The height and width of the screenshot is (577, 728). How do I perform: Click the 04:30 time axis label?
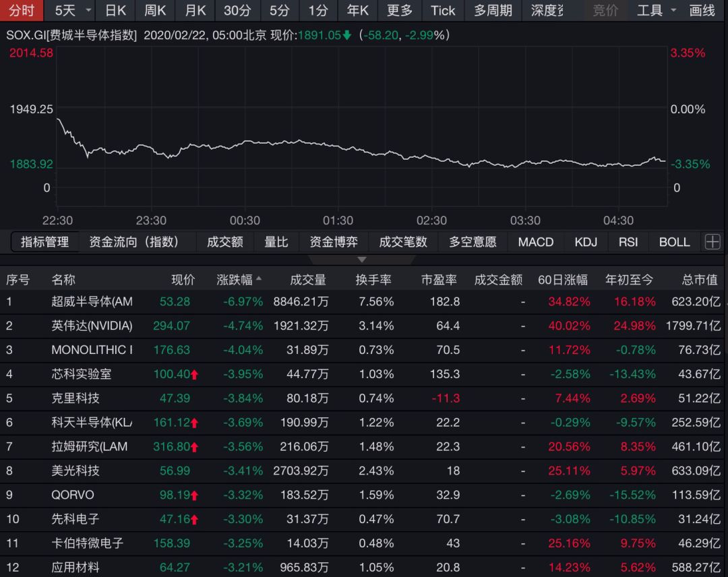tap(618, 220)
